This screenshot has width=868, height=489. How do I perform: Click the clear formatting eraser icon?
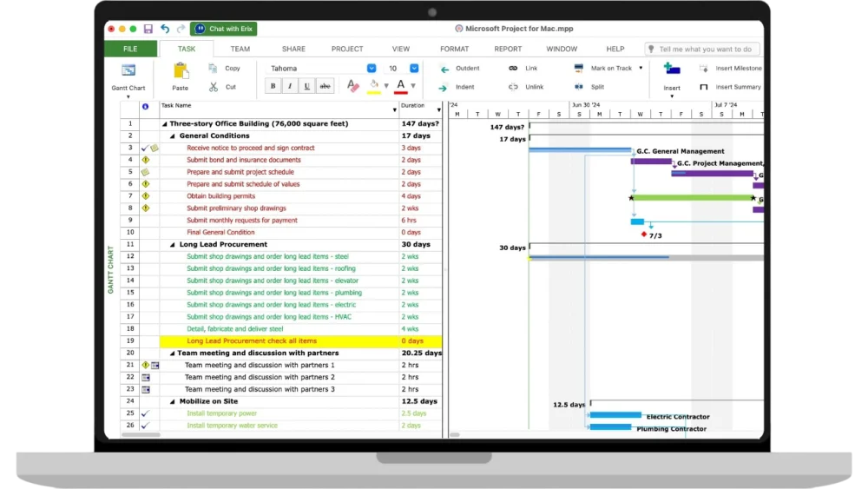[352, 86]
